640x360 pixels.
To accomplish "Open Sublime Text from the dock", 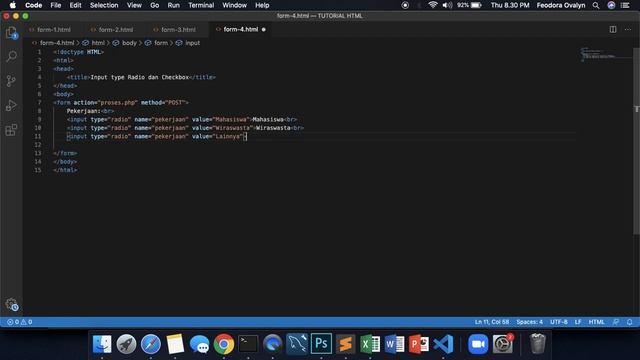I will pos(346,344).
